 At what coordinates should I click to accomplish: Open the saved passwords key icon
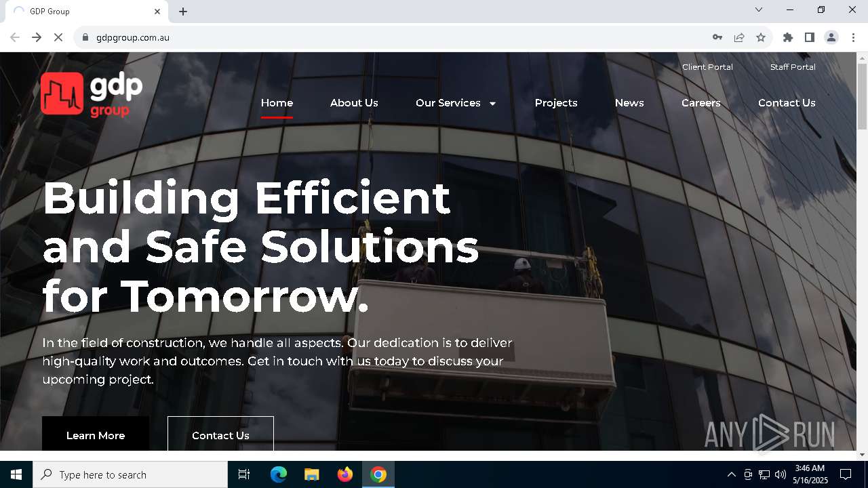pyautogui.click(x=717, y=37)
